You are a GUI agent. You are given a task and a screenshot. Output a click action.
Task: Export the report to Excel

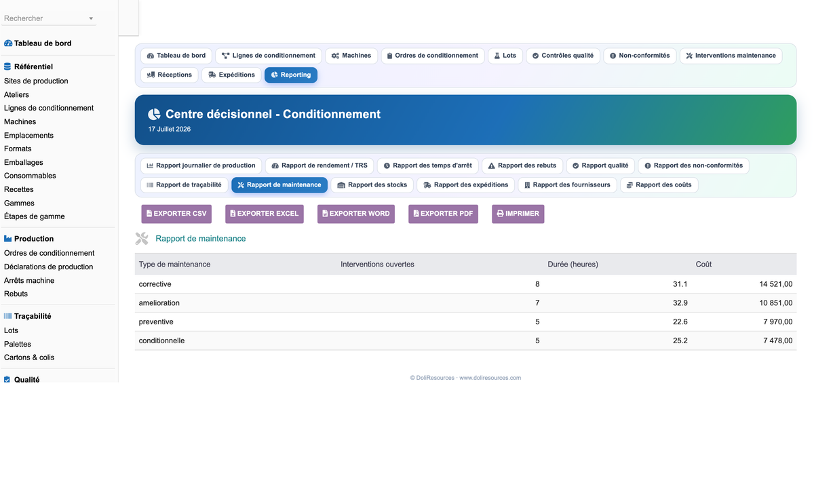tap(265, 214)
